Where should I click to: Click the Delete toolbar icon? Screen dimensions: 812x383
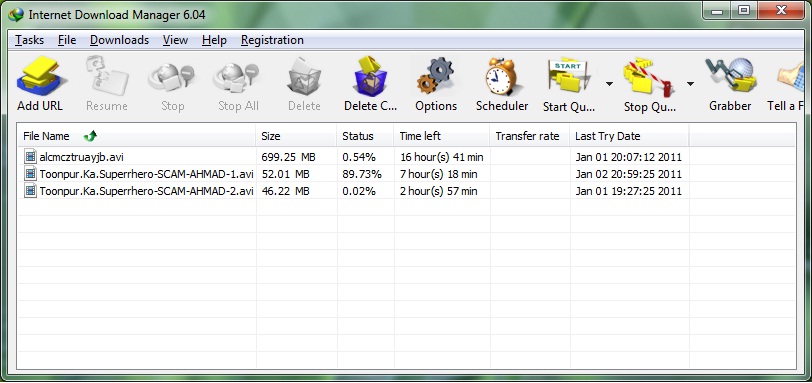304,76
